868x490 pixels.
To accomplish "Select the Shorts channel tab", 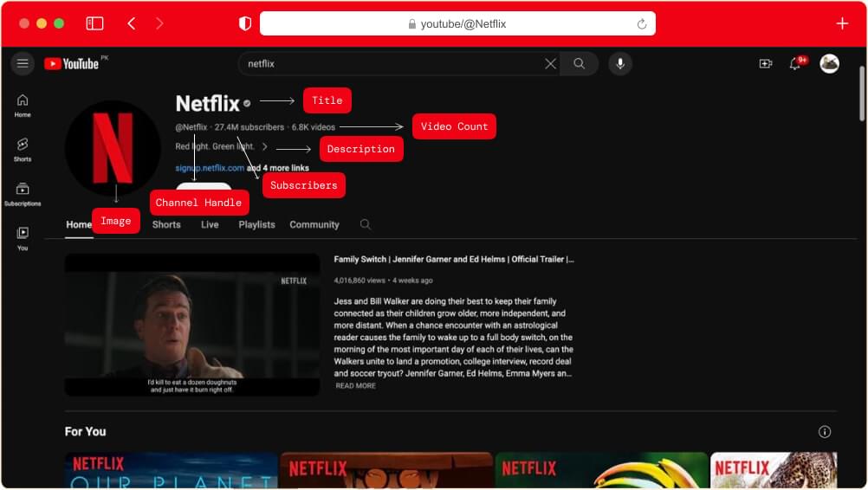I will coord(166,224).
